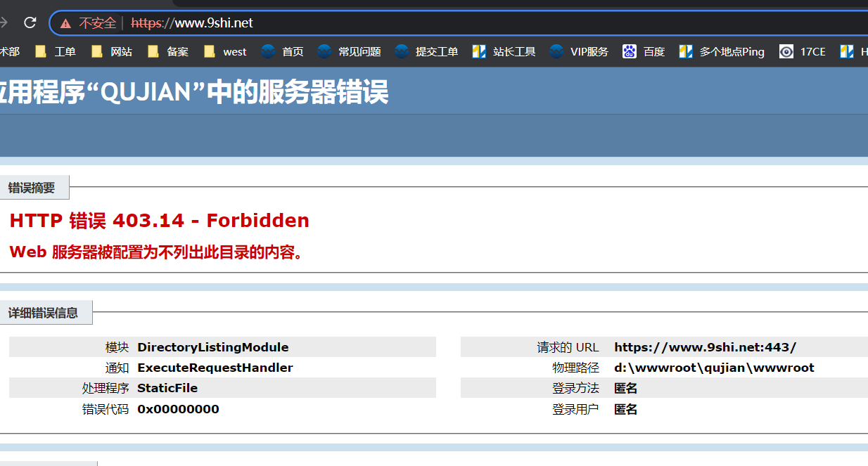Click the requested URL https://www.9shi.net:443/ value

pyautogui.click(x=705, y=347)
